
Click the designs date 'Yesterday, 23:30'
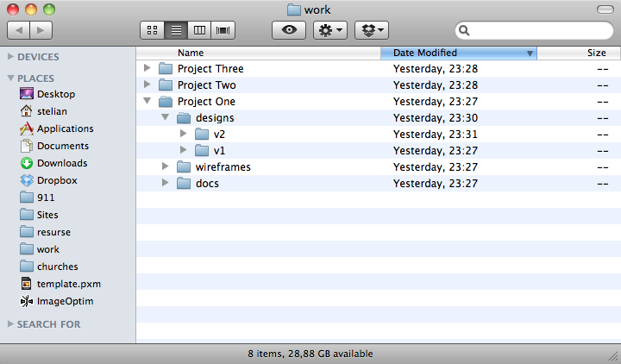tap(436, 118)
